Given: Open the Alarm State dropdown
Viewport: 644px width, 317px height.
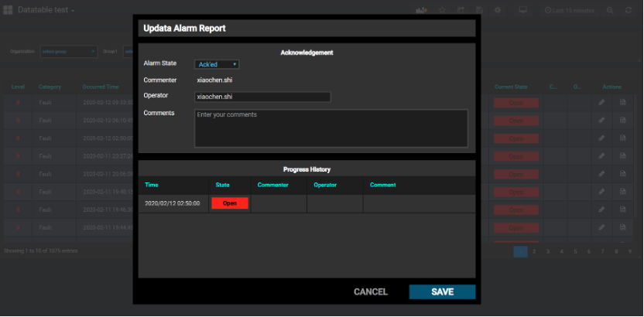Looking at the screenshot, I should coord(217,64).
